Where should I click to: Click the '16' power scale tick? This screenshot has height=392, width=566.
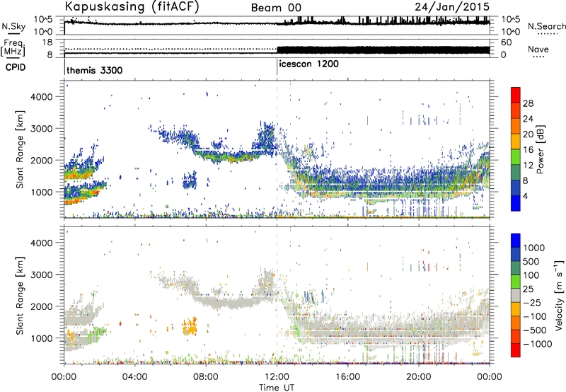528,150
